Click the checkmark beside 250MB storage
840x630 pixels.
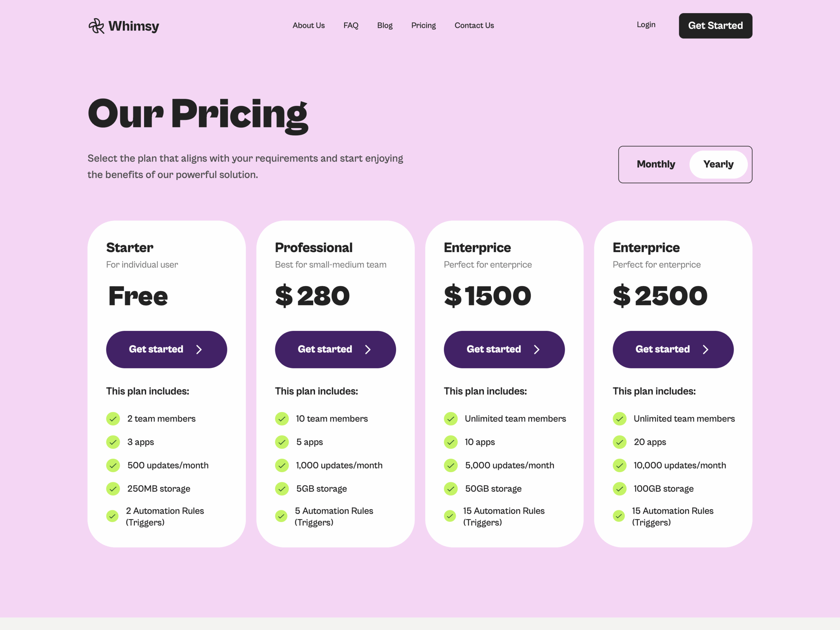(x=113, y=489)
